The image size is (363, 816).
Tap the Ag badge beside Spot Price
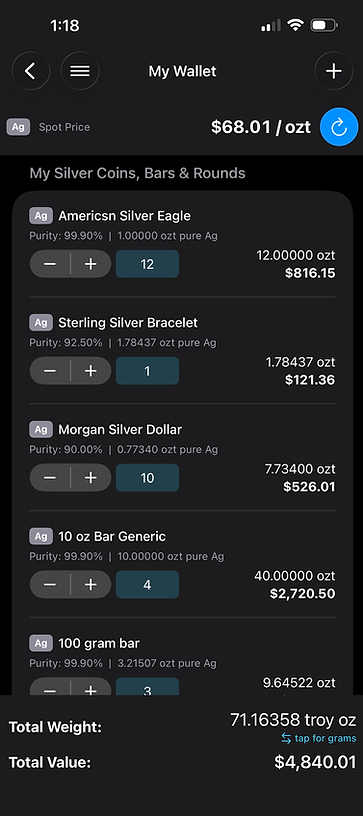click(x=18, y=127)
